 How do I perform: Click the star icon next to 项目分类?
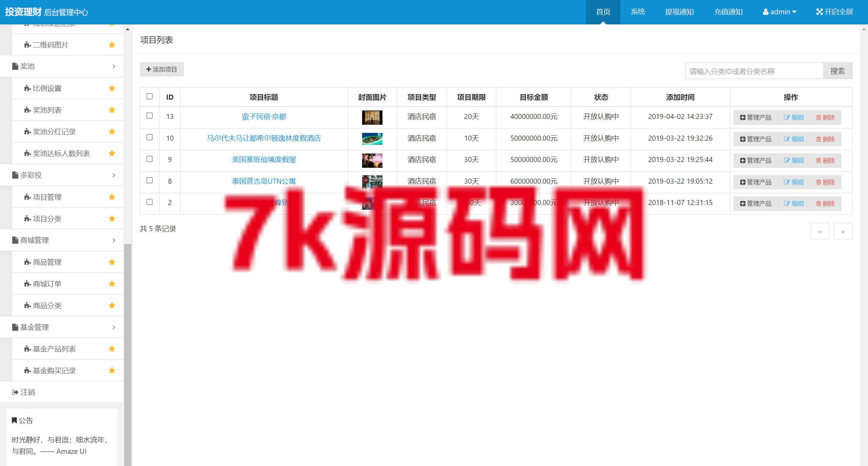[x=112, y=219]
